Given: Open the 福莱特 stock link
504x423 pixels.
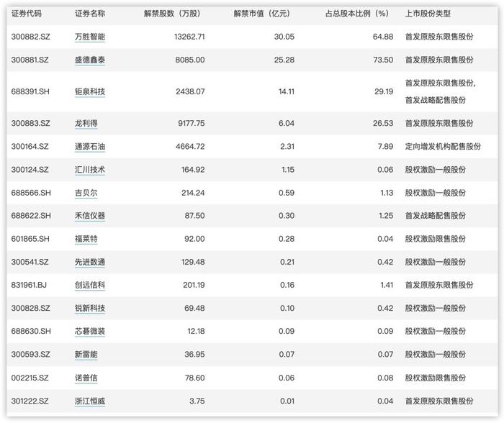Looking at the screenshot, I should tap(86, 239).
